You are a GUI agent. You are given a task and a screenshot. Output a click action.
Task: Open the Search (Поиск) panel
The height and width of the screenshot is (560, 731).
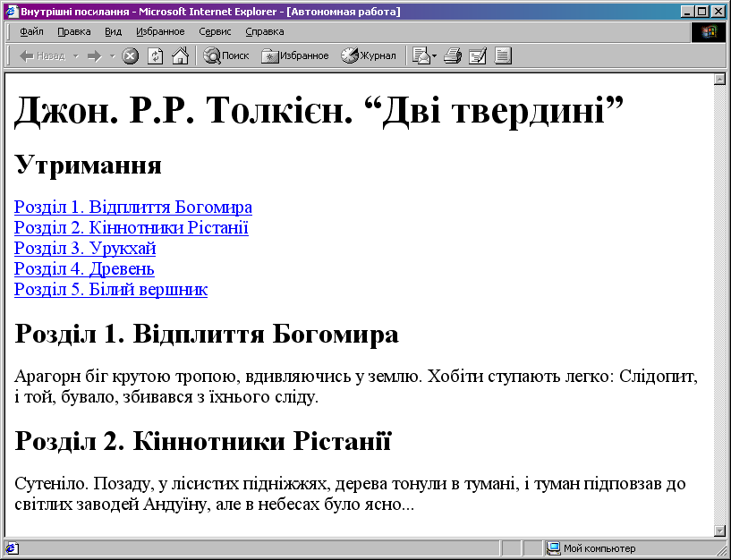coord(226,56)
